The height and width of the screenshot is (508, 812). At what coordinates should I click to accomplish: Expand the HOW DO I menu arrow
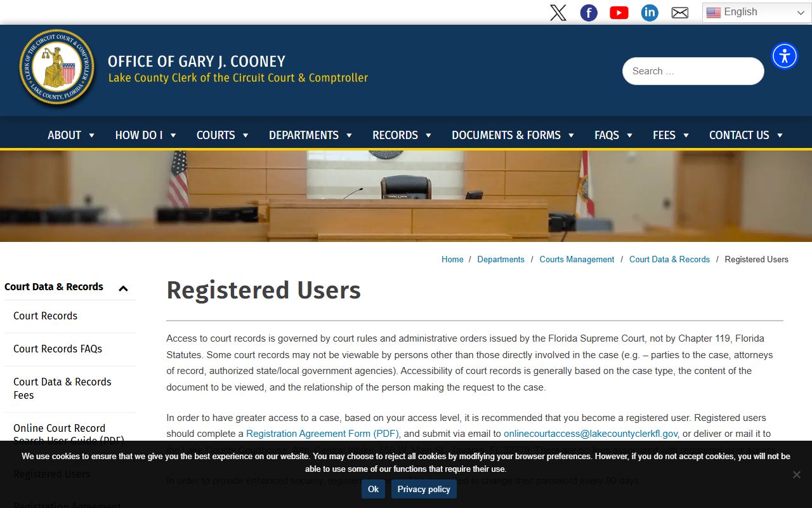[173, 135]
